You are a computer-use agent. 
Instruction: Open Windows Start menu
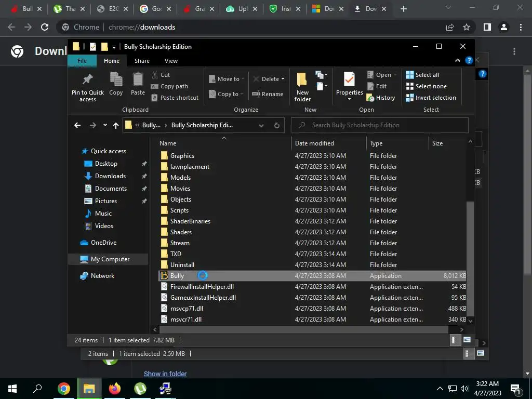12,389
